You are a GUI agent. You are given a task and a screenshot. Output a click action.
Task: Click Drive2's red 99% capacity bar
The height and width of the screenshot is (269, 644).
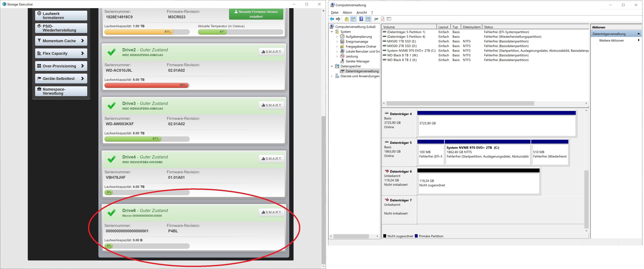[147, 85]
